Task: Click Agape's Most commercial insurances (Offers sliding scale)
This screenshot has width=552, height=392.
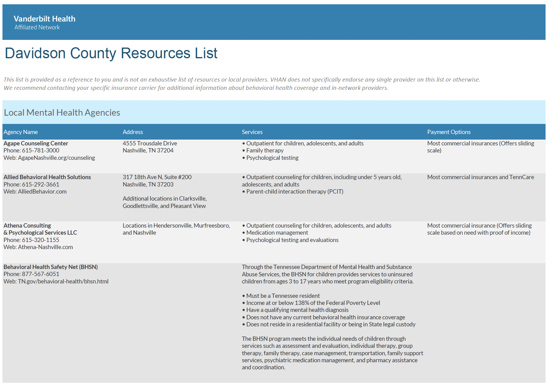Action: coord(480,147)
